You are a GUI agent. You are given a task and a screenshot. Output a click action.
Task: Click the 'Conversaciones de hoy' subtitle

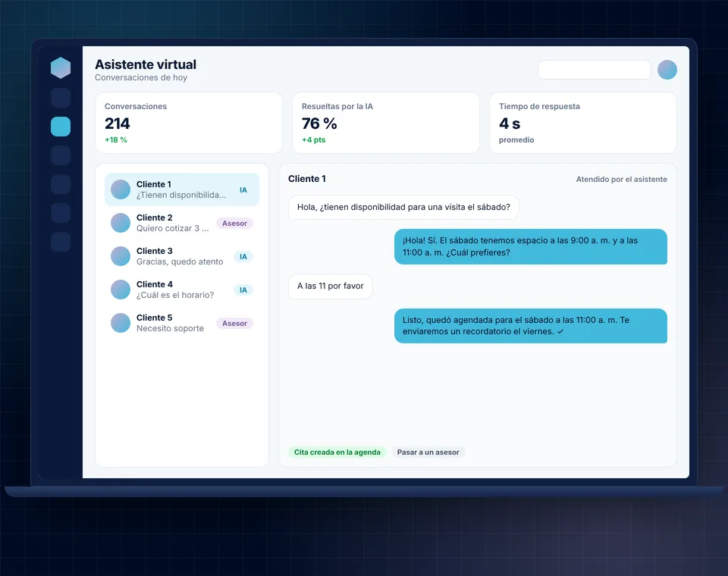(141, 77)
